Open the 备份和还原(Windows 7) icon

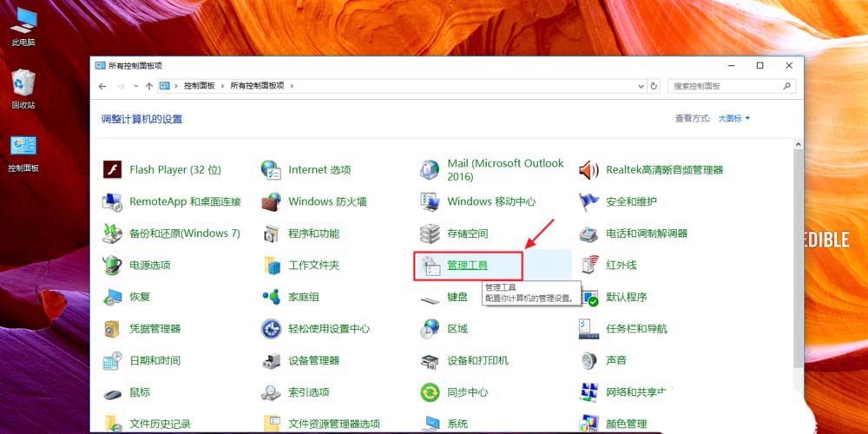(x=112, y=233)
